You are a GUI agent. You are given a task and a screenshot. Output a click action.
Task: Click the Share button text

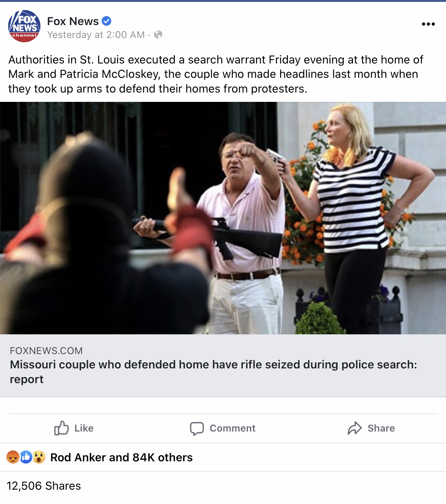(x=381, y=428)
